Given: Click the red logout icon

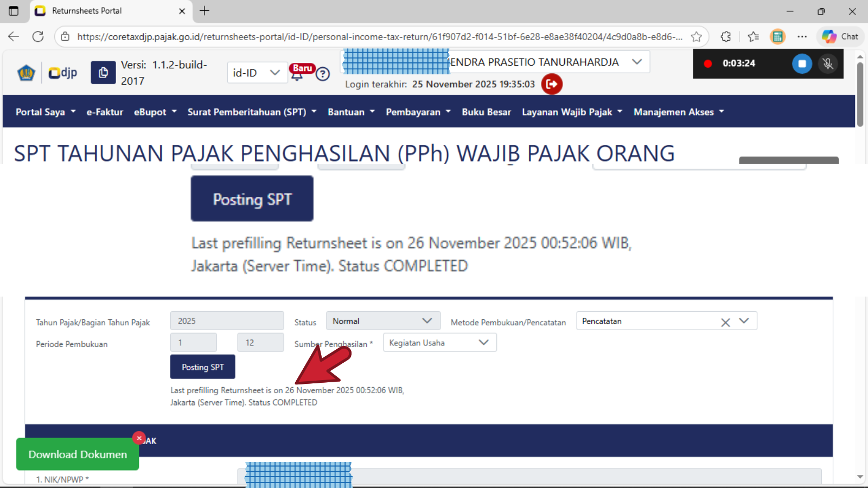Looking at the screenshot, I should coord(552,84).
